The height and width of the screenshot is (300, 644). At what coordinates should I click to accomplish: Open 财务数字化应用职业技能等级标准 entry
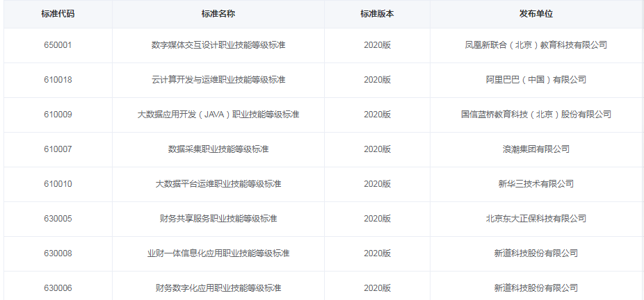coord(218,288)
